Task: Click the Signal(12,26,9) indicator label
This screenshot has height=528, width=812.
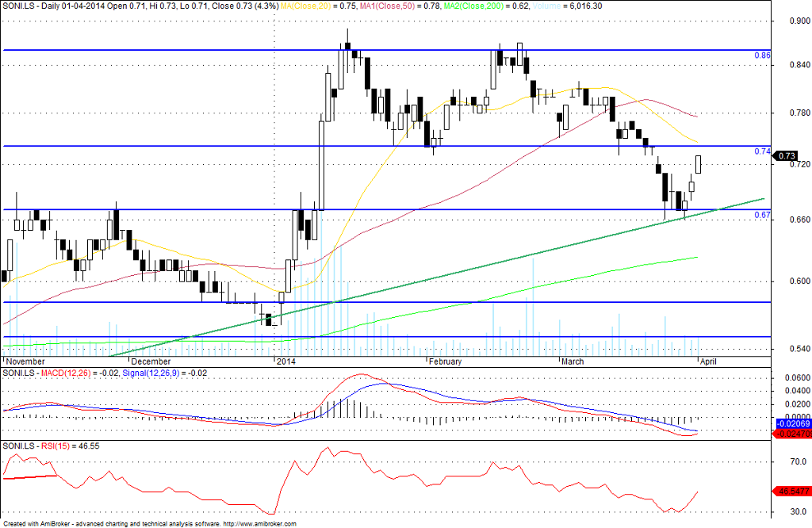Action: coord(151,373)
